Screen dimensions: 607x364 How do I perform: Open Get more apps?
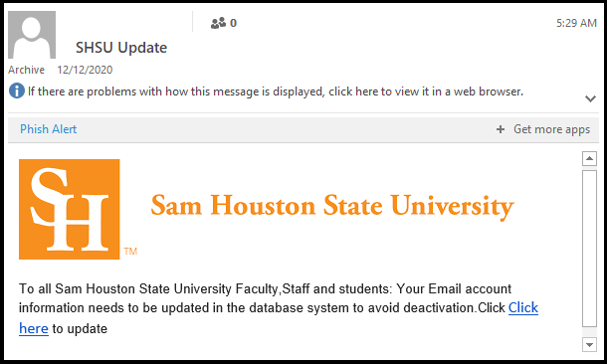tap(551, 129)
